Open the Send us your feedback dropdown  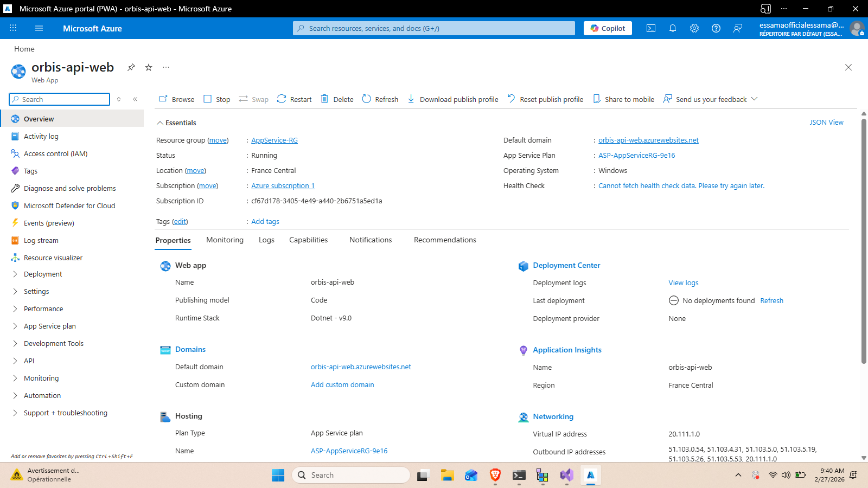(711, 99)
